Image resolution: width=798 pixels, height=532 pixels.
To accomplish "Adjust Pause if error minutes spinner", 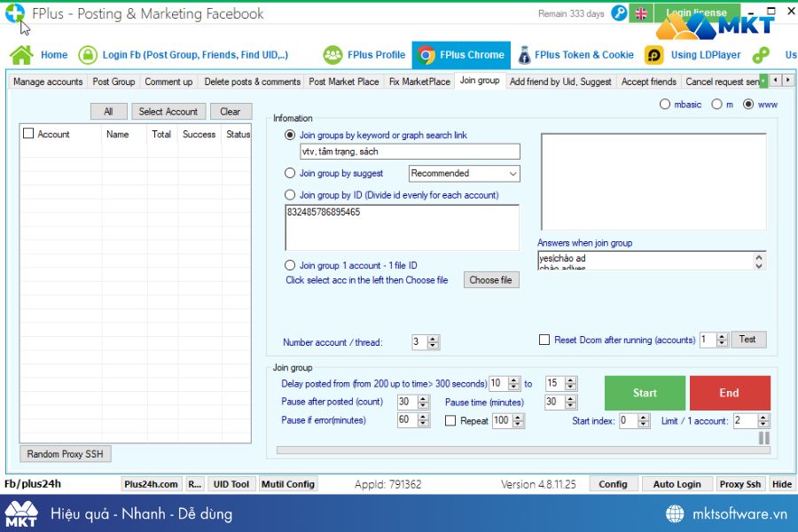I will click(x=423, y=420).
